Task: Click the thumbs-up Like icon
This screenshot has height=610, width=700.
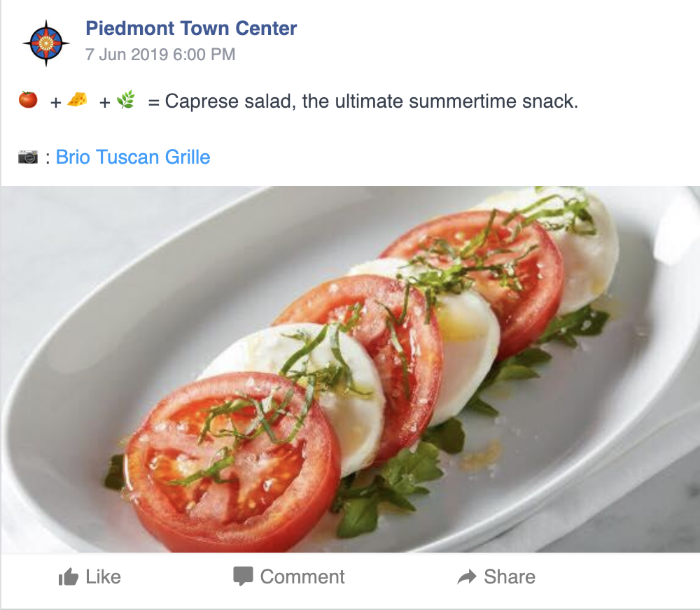Action: coord(69,577)
